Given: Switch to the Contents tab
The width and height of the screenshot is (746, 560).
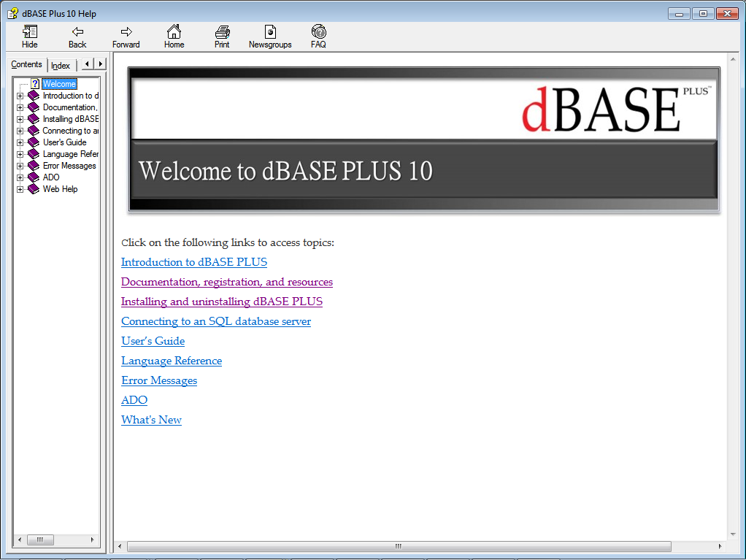Looking at the screenshot, I should (x=26, y=64).
